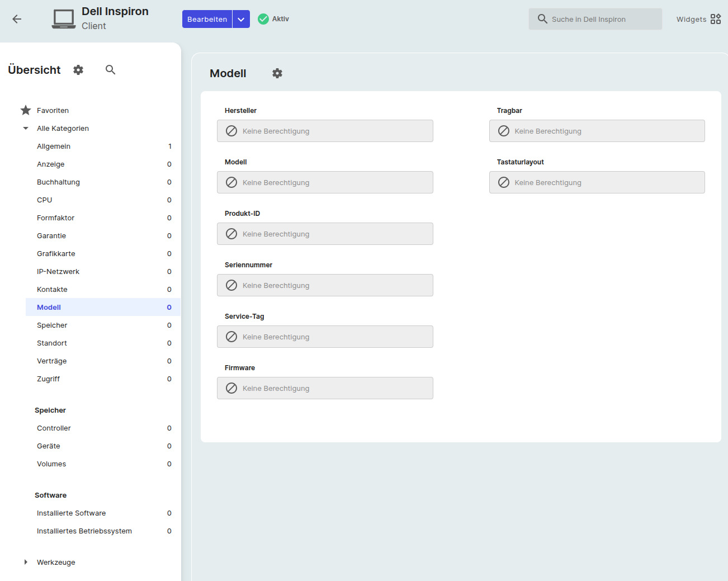Expand the Werkzeuge section
This screenshot has height=581, width=728.
click(x=26, y=562)
